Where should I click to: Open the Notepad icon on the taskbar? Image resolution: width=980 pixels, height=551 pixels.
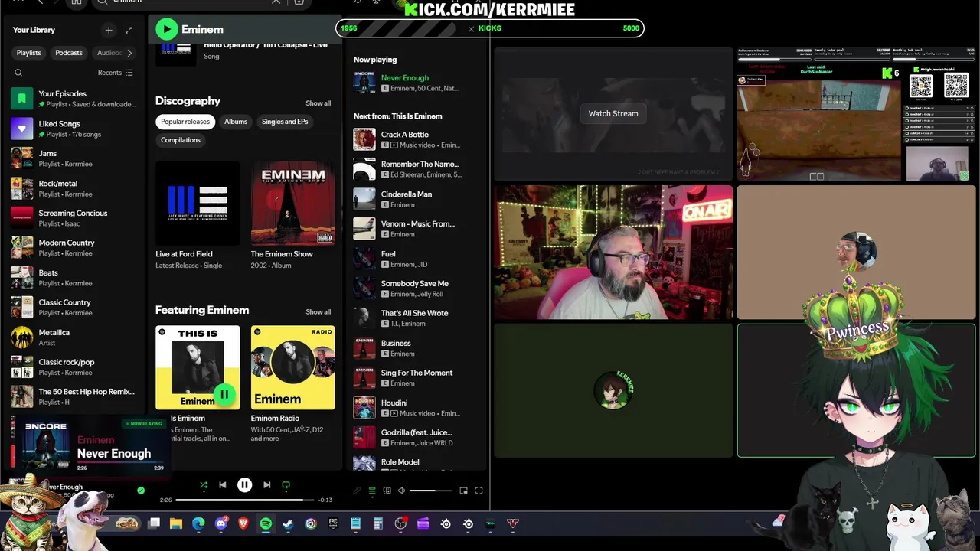pyautogui.click(x=356, y=523)
